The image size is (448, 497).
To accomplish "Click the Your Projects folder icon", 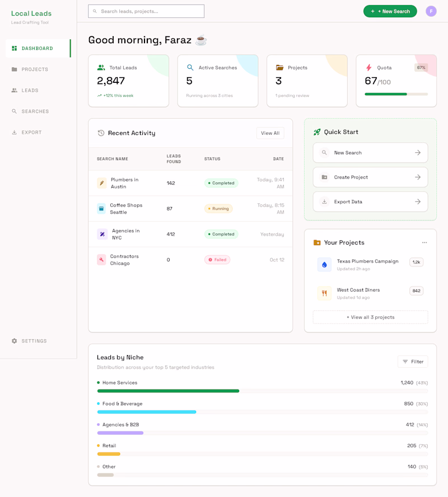I will pos(317,242).
